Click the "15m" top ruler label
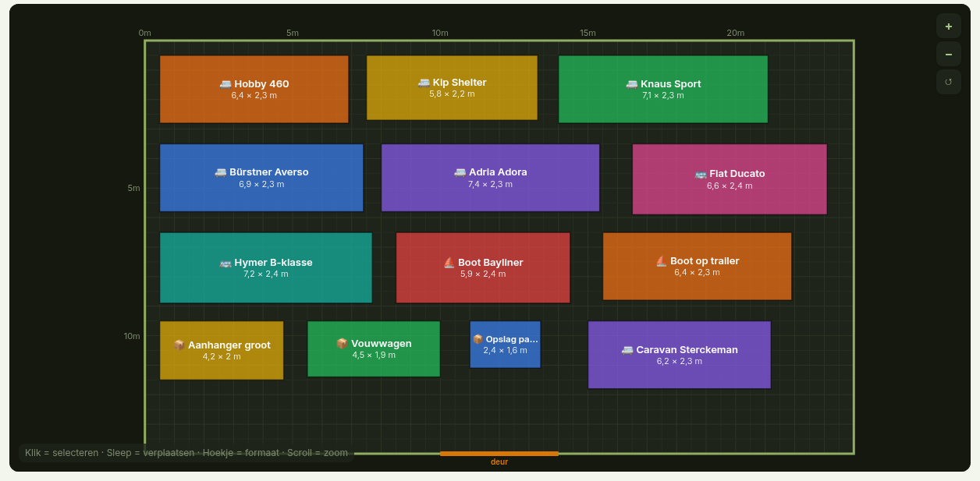 coord(588,33)
